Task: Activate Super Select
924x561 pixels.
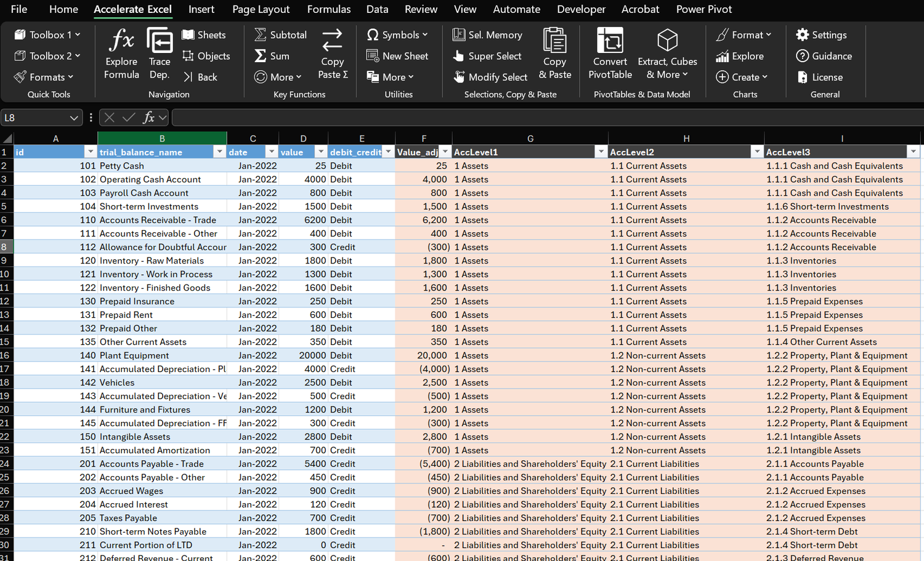Action: 488,55
